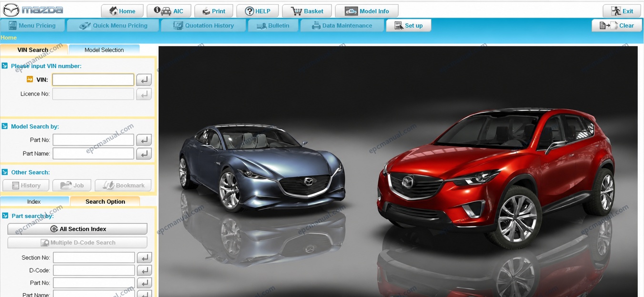Open Model Info car icon button

[367, 11]
